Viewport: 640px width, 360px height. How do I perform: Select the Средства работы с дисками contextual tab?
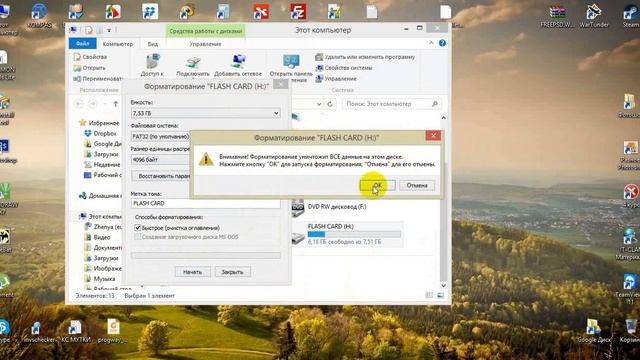click(206, 31)
